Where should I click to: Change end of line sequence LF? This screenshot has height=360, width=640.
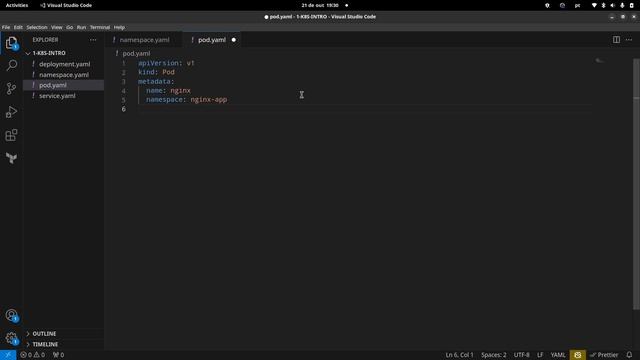(x=540, y=355)
